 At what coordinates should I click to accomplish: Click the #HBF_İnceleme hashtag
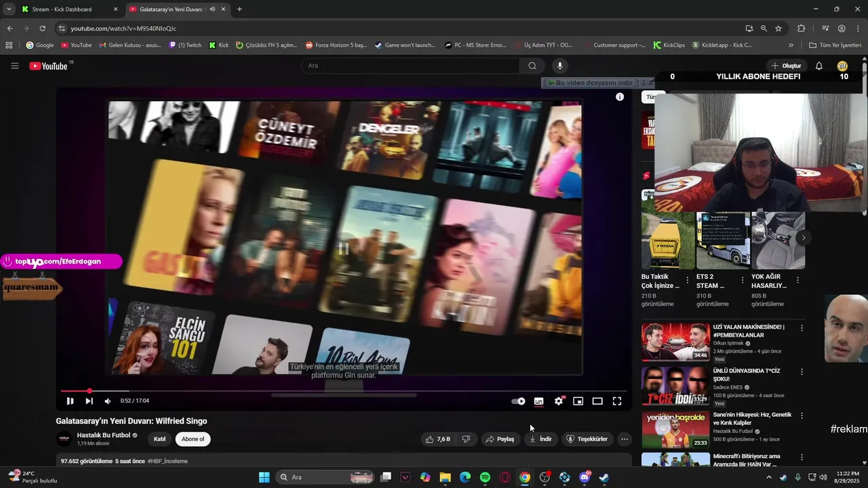pos(167,462)
